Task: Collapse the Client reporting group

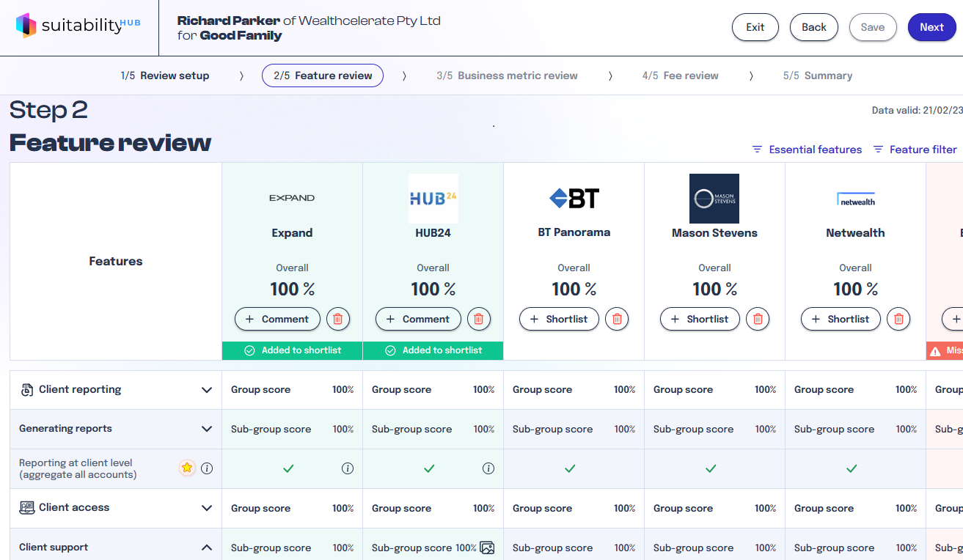Action: click(207, 390)
